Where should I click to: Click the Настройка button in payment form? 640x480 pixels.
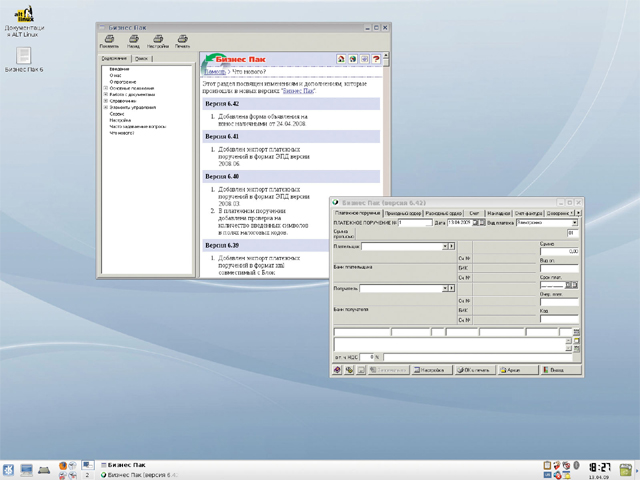click(432, 370)
